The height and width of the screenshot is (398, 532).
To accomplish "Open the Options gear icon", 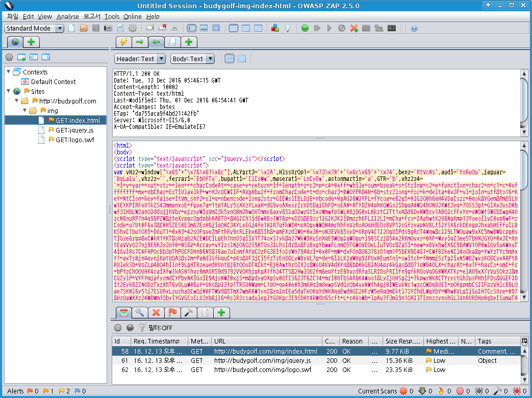I will point(133,28).
